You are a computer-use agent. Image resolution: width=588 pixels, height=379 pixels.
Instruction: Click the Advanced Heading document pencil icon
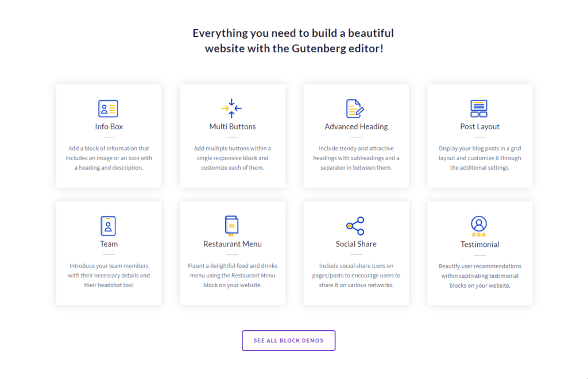pos(355,109)
